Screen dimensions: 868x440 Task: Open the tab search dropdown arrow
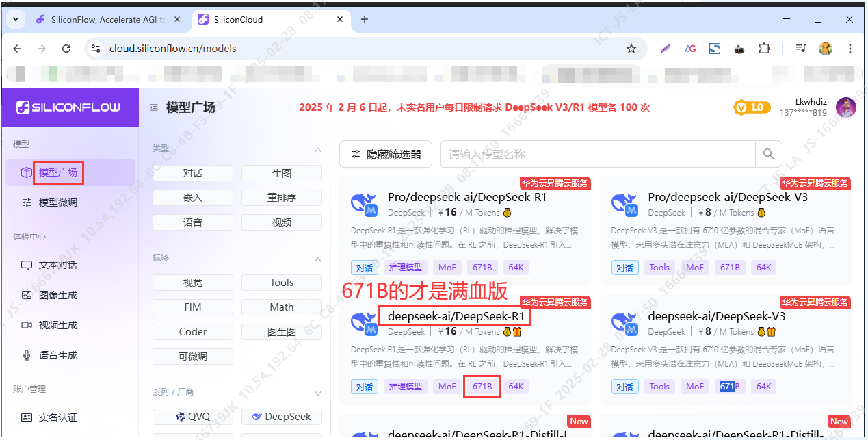tap(15, 19)
